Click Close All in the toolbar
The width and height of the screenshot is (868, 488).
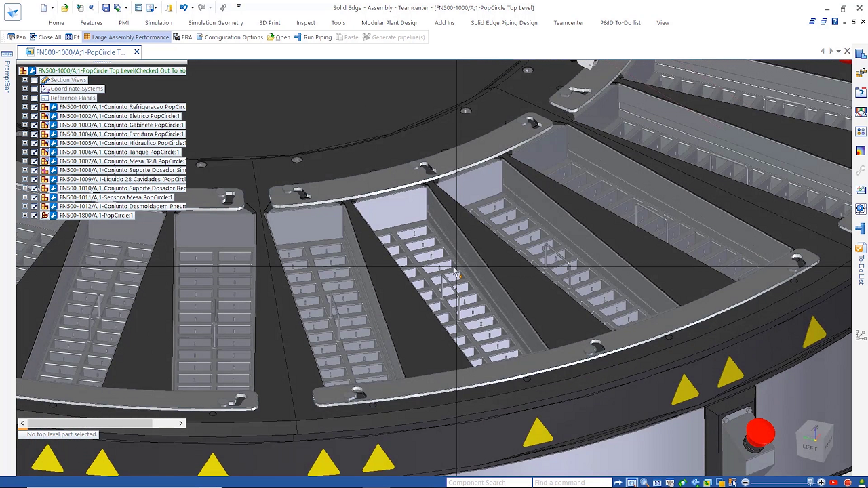pyautogui.click(x=45, y=37)
